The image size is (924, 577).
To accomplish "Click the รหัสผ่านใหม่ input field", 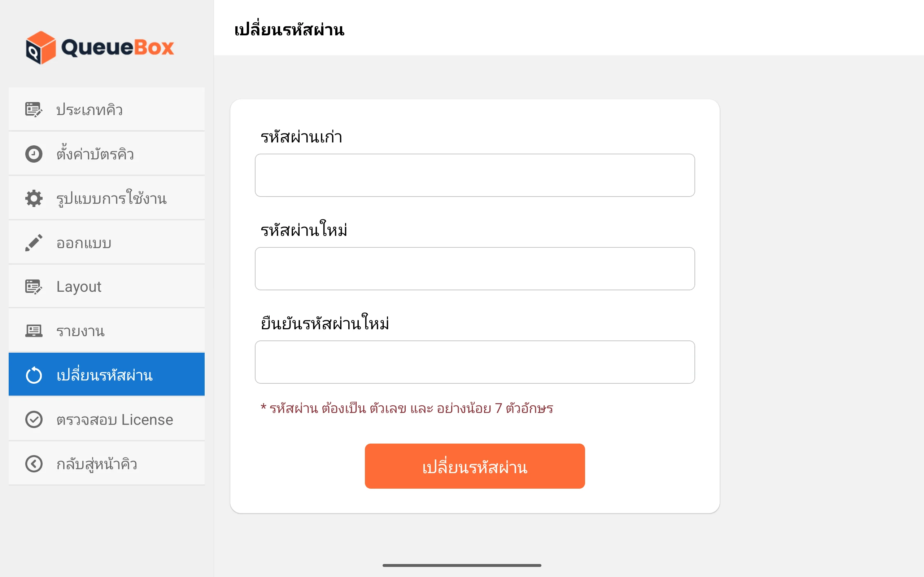I will pyautogui.click(x=475, y=268).
